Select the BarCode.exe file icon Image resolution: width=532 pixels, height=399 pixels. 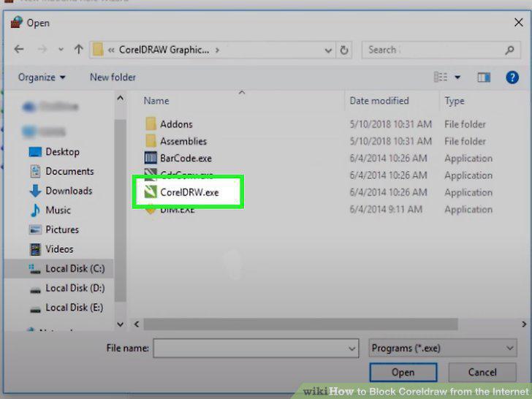[151, 158]
